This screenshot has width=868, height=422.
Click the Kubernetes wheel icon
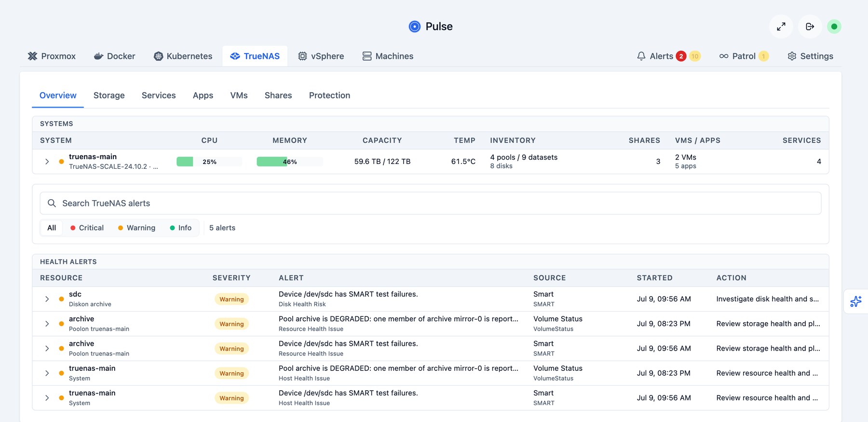tap(158, 56)
